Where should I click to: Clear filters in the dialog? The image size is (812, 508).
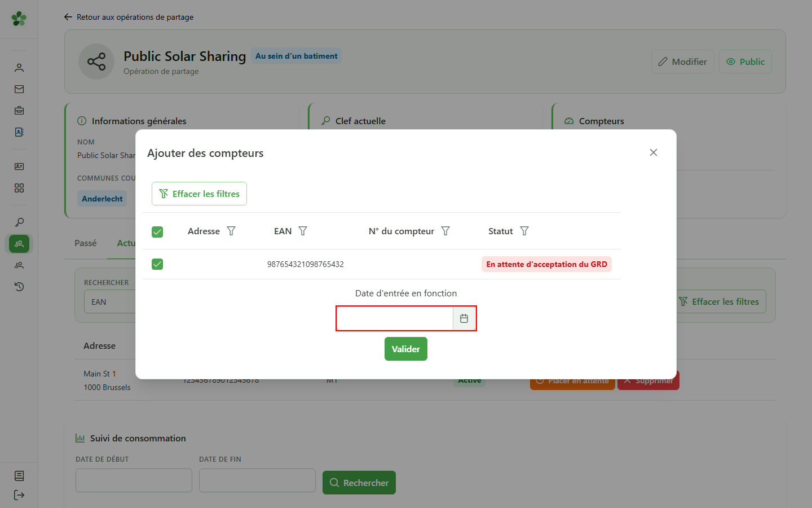[x=199, y=194]
